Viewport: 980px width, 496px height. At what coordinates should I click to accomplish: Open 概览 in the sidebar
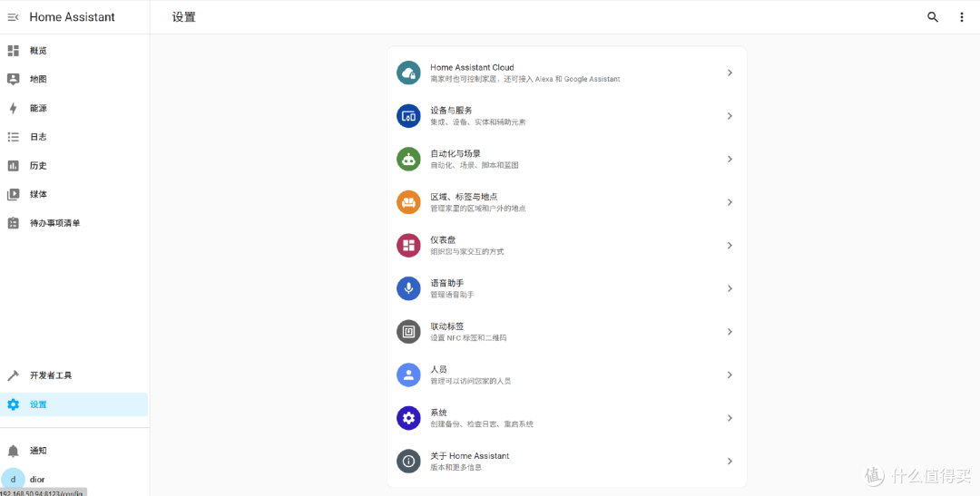(x=38, y=51)
